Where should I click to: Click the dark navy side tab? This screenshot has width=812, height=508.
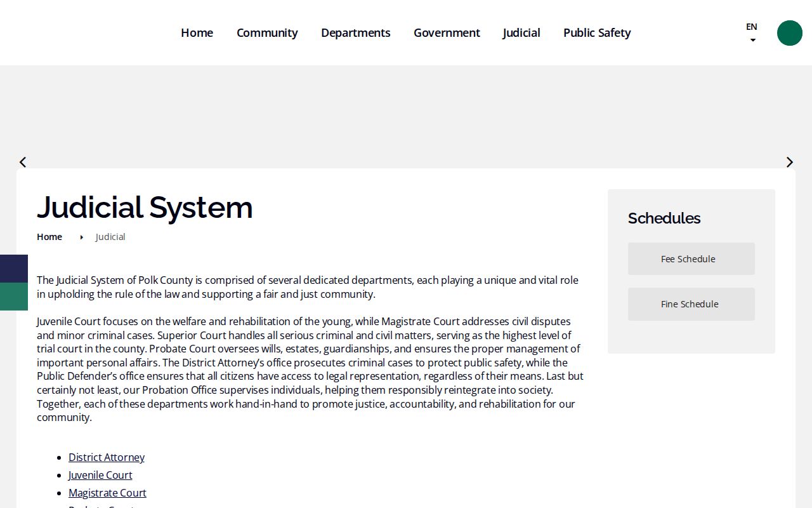(14, 269)
